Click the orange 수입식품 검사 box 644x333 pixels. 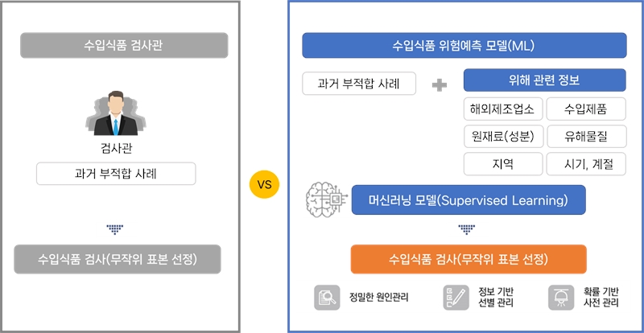469,260
